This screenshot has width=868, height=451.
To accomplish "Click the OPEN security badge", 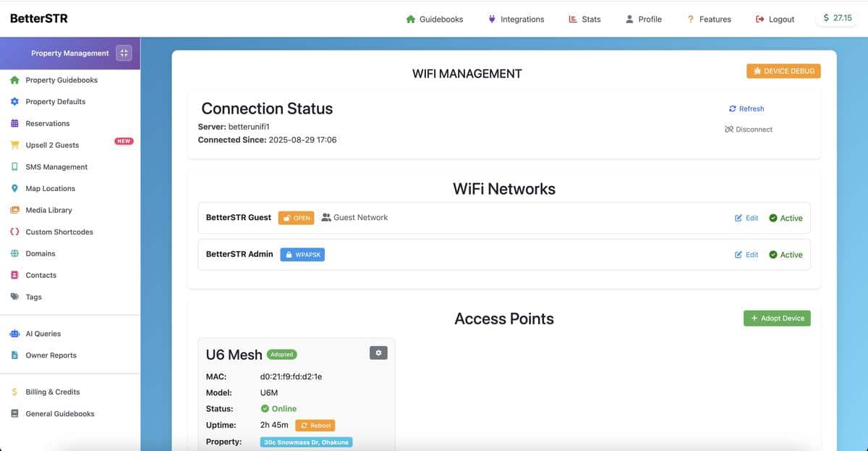I will (x=297, y=218).
